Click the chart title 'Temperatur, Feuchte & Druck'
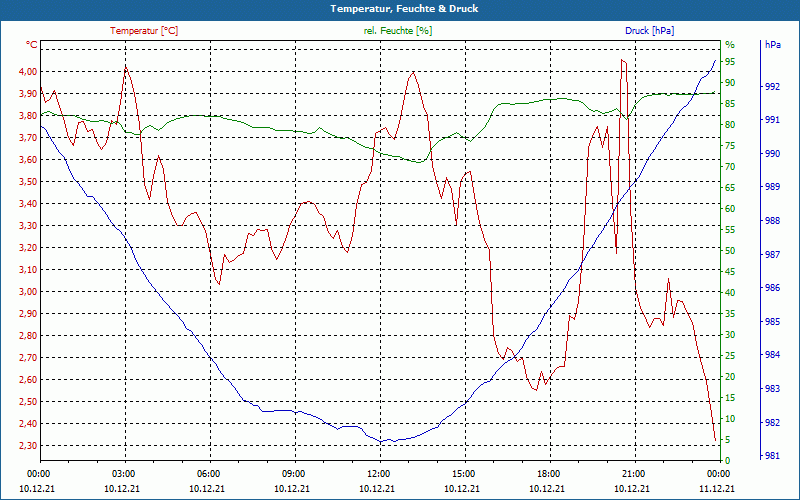The image size is (800, 500). (404, 9)
